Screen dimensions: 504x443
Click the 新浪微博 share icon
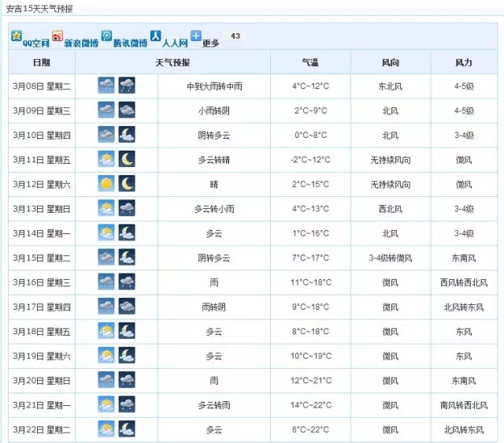(57, 35)
